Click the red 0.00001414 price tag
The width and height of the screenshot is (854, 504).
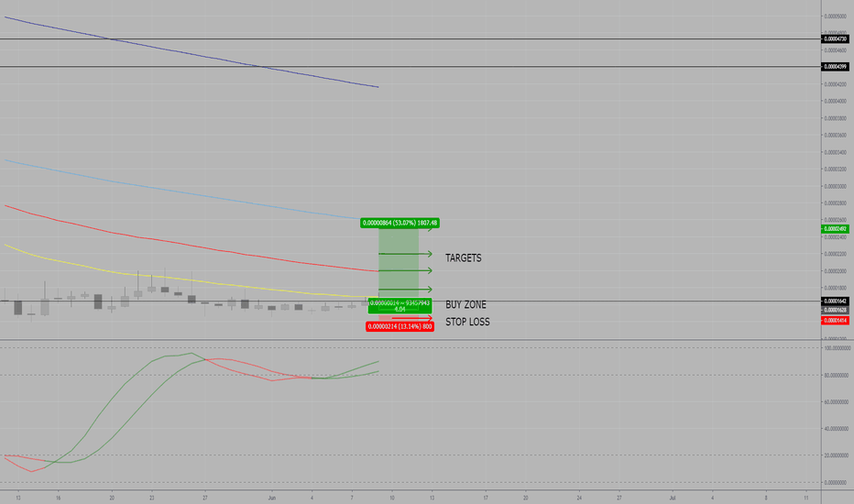[835, 321]
